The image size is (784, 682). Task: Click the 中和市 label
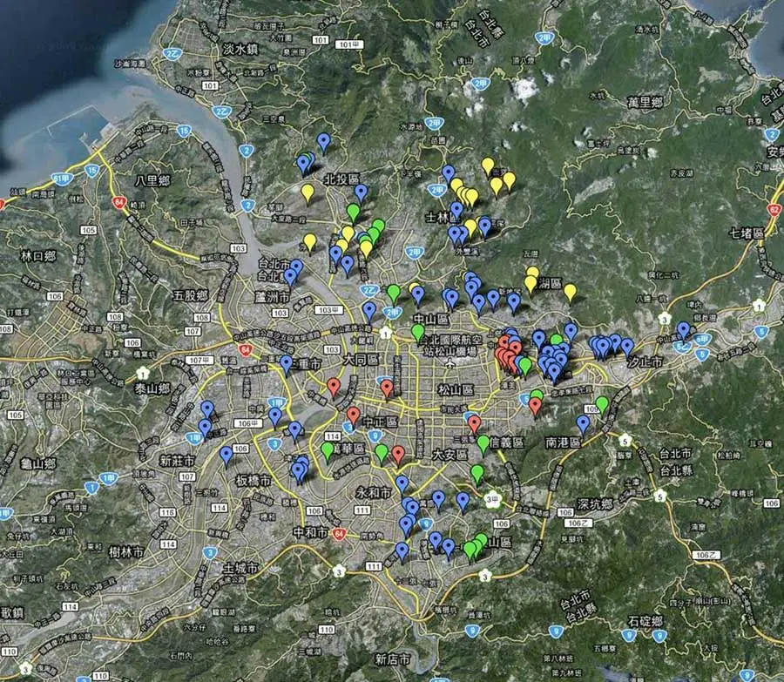[x=311, y=532]
